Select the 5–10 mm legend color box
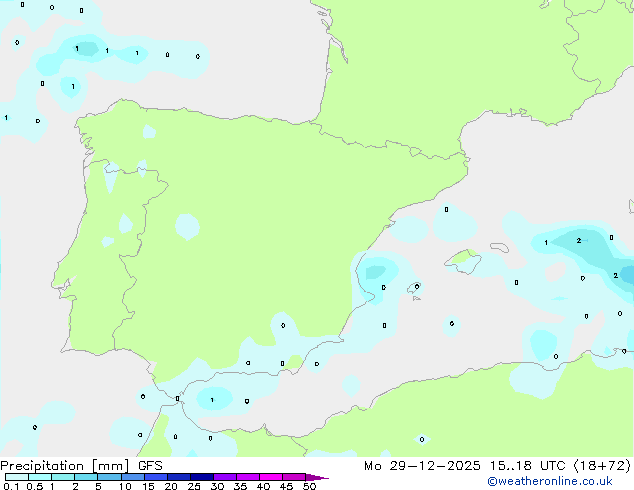The image size is (634, 490). pyautogui.click(x=109, y=477)
